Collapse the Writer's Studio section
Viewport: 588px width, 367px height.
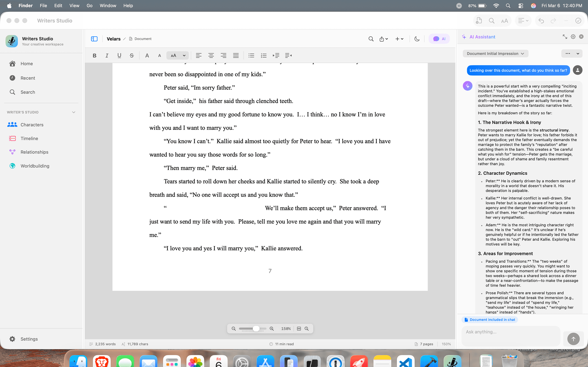tap(74, 112)
